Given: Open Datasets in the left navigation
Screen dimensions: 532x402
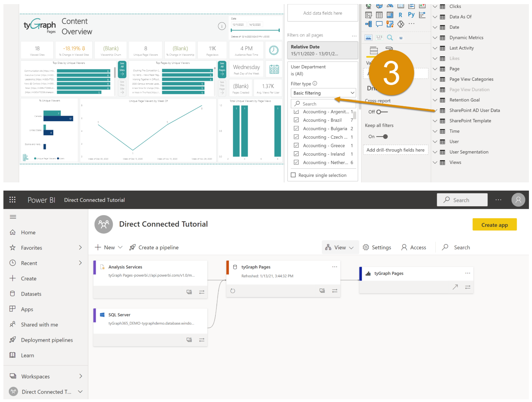Looking at the screenshot, I should 31,294.
